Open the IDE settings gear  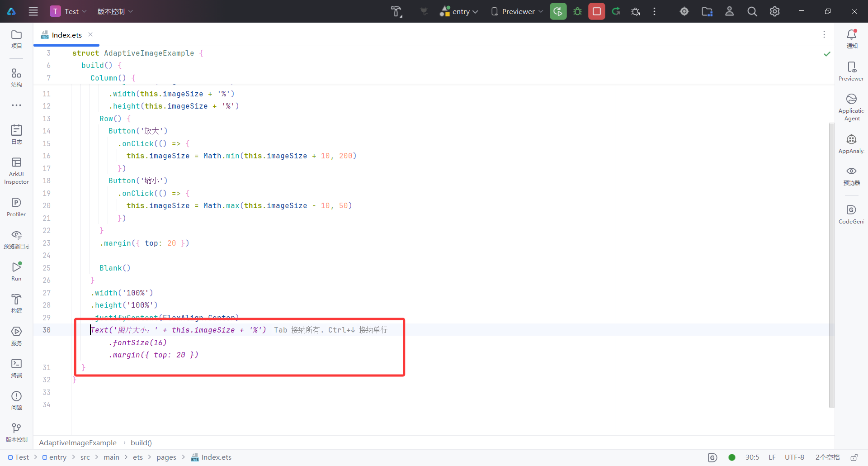(x=775, y=11)
